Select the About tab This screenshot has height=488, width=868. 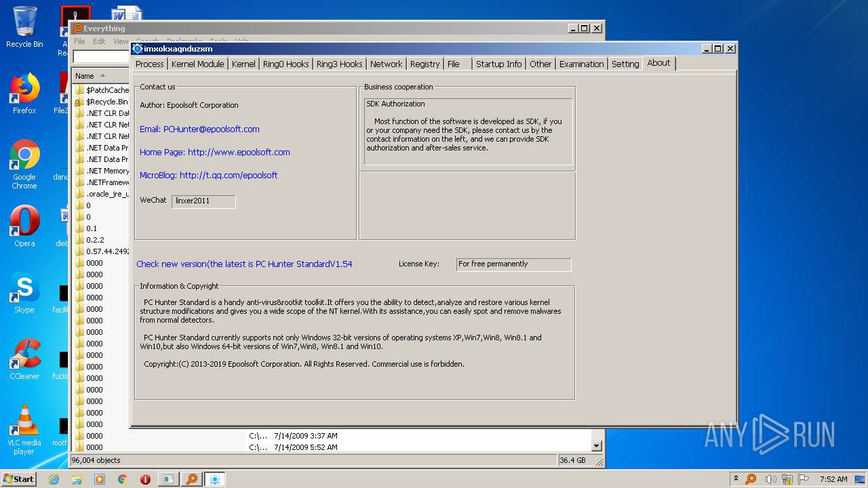pyautogui.click(x=658, y=63)
